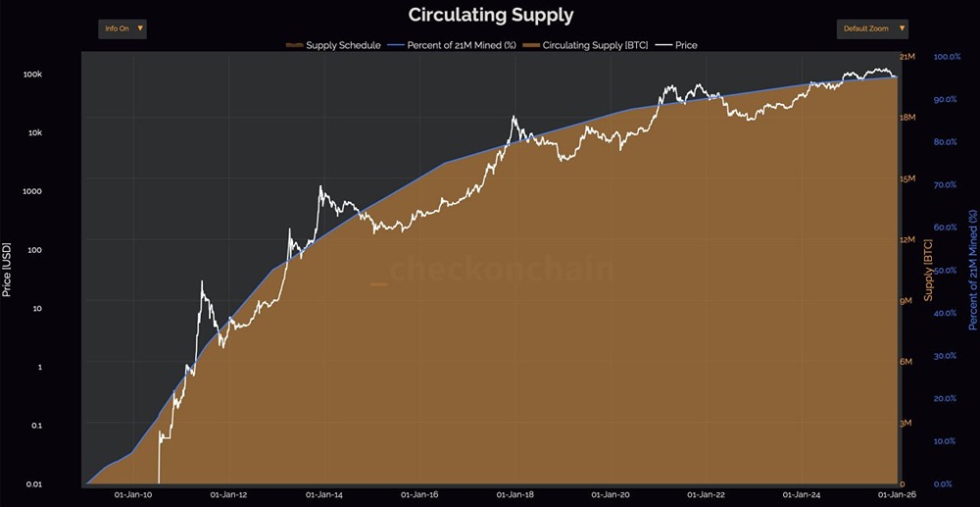Viewport: 980px width, 507px height.
Task: Click the Supply Schedule legend swatch icon
Action: click(293, 45)
